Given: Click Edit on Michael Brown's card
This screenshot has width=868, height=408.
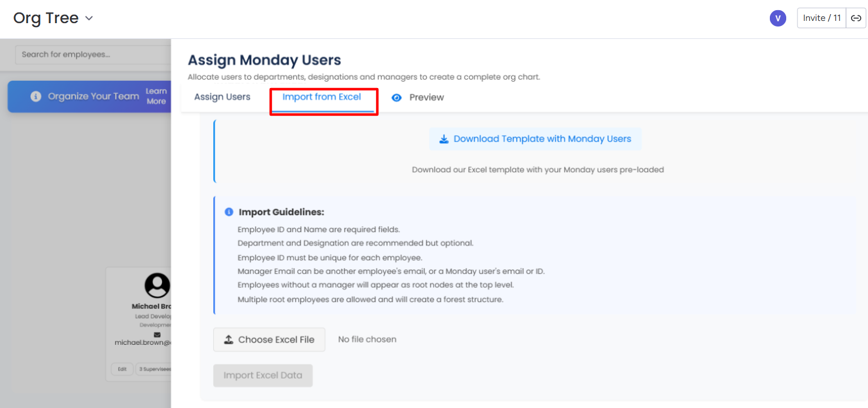Looking at the screenshot, I should [x=122, y=369].
